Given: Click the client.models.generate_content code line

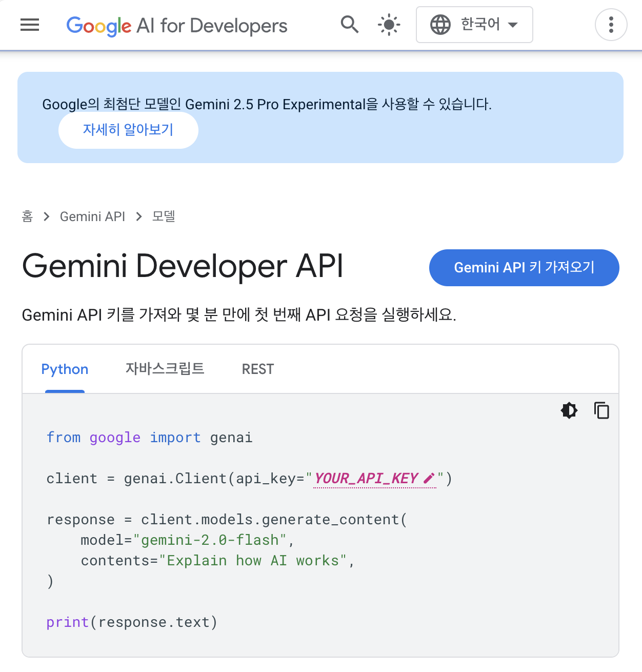Looking at the screenshot, I should 227,520.
